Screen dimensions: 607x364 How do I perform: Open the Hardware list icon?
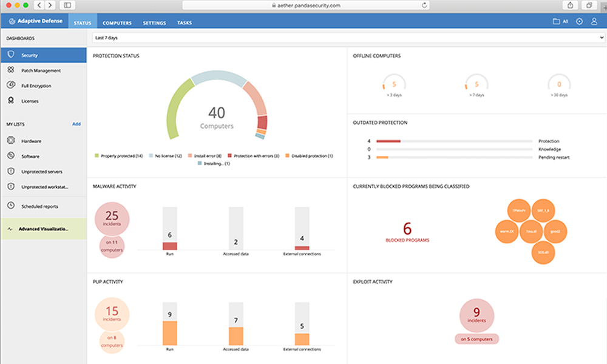coord(11,140)
